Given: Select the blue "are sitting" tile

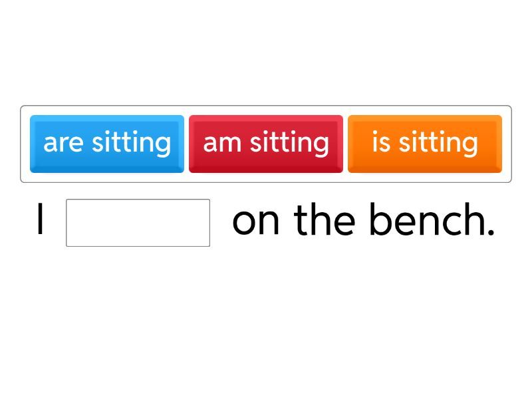Looking at the screenshot, I should point(107,144).
